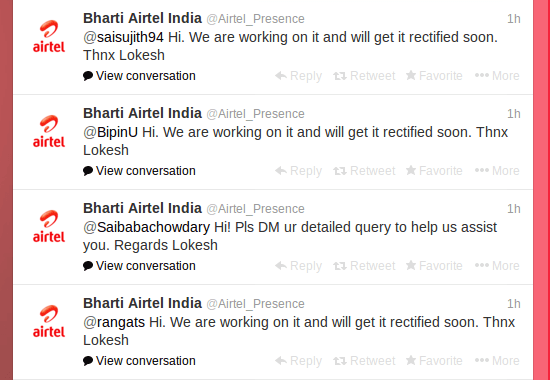View conversation for the @rangats tweet
The image size is (550, 380).
coord(139,361)
